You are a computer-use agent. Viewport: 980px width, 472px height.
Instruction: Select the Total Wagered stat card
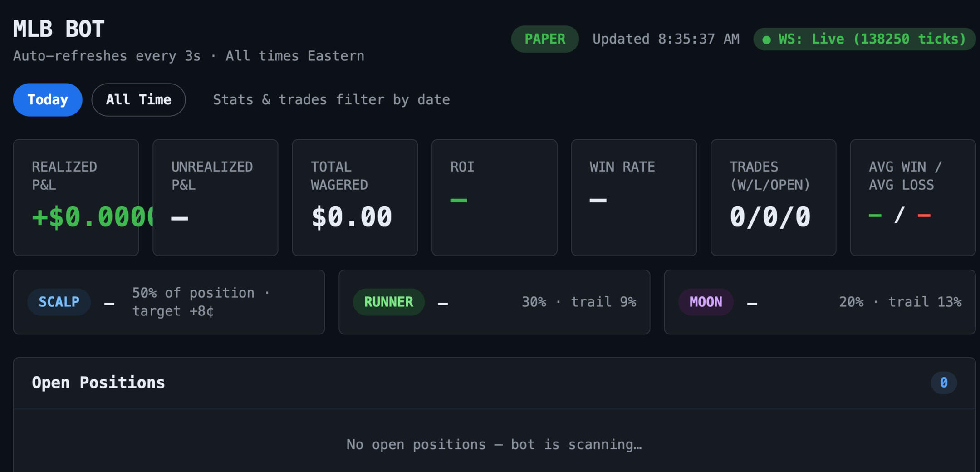point(355,197)
